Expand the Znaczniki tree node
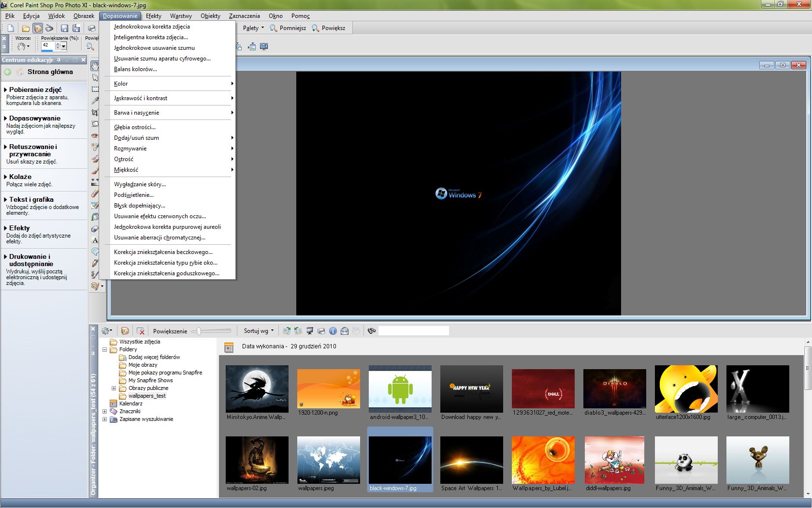This screenshot has width=812, height=508. point(105,411)
